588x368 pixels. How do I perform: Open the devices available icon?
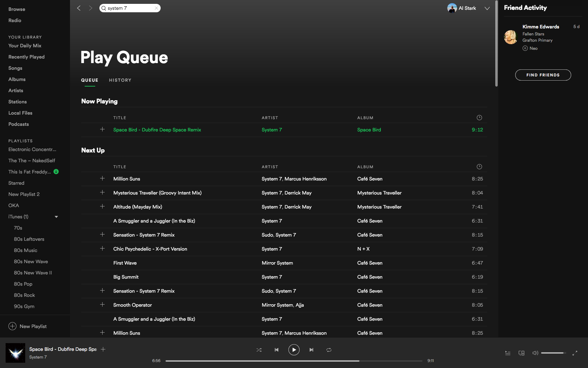(x=521, y=353)
